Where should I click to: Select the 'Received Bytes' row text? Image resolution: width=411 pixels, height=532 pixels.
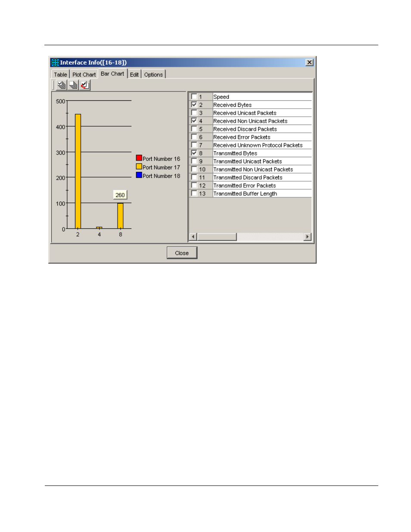[x=233, y=105]
